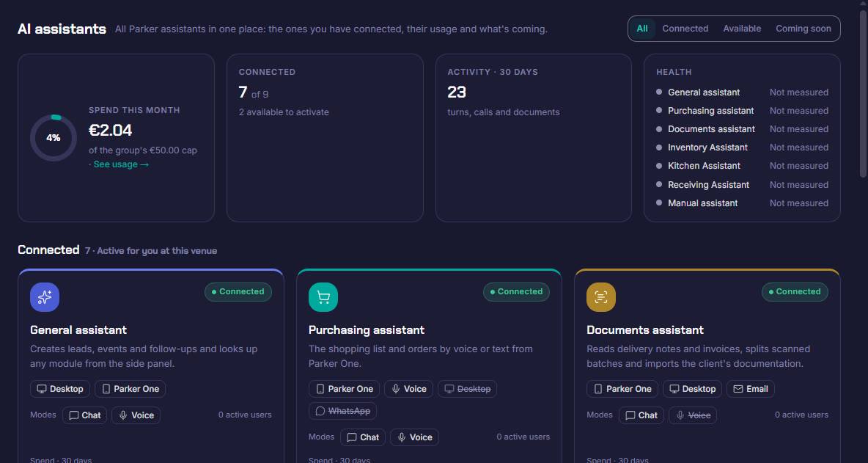Click the Email chip on Documents card
868x463 pixels.
pos(751,389)
